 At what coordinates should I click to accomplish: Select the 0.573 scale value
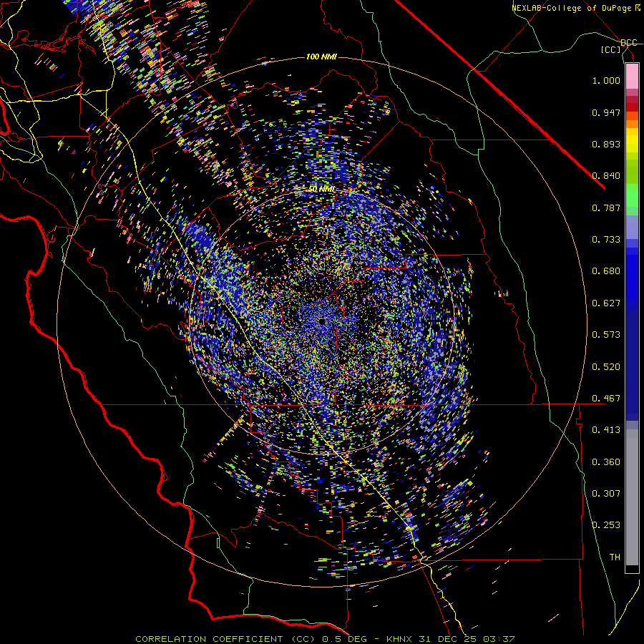click(x=606, y=335)
